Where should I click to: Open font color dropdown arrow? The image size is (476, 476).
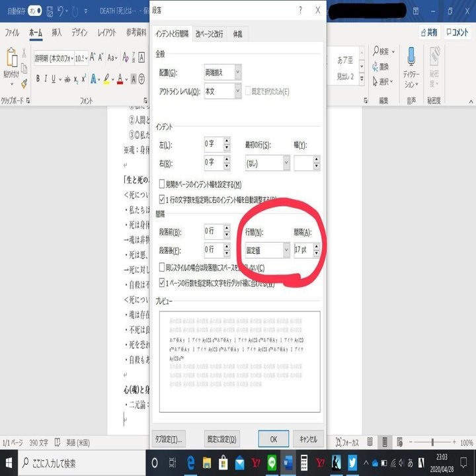(126, 79)
